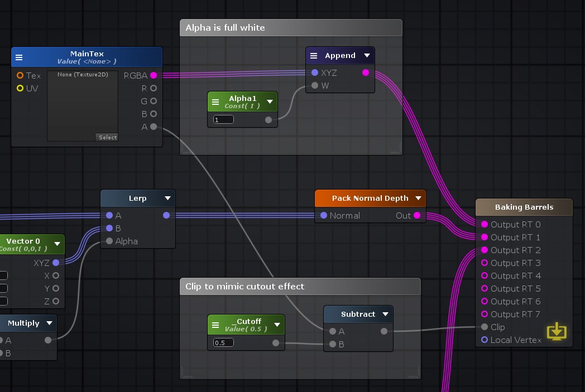Open the Subtract node dropdown arrow

pyautogui.click(x=385, y=314)
